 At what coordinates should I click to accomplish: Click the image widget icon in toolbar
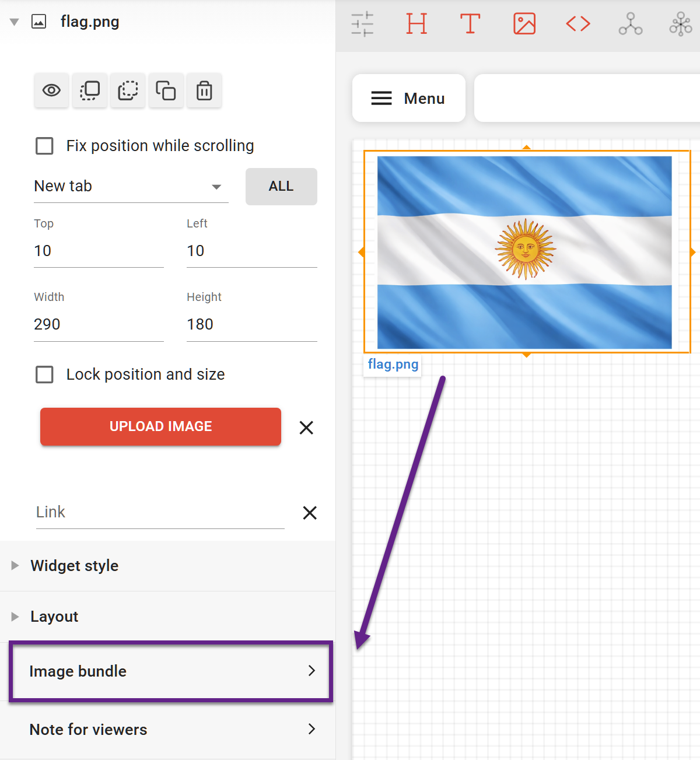524,24
